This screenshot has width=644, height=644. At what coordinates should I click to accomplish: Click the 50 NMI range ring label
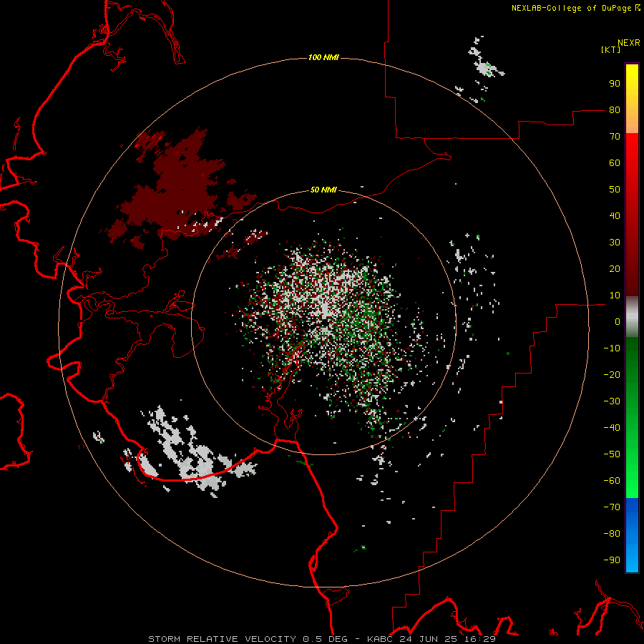[x=323, y=190]
